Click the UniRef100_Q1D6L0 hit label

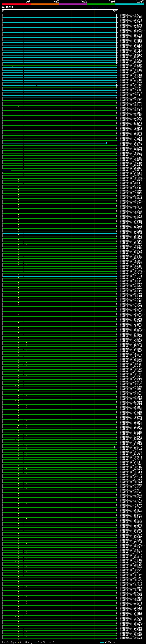[131, 113]
